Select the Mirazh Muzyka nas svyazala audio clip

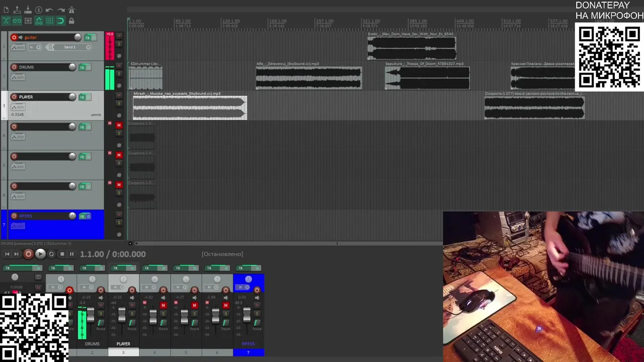coord(190,108)
